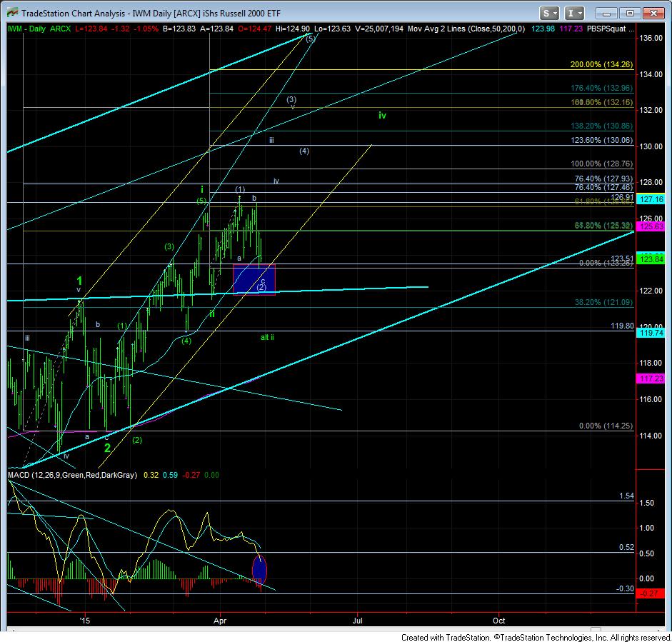
Task: Close the chart analysis window
Action: coord(653,14)
